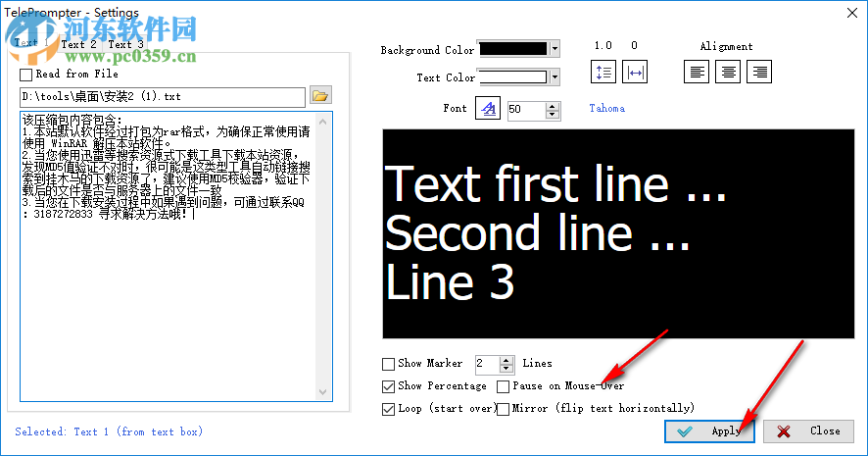This screenshot has height=456, width=868.
Task: Click text box scrollbar up arrow
Action: [x=323, y=122]
